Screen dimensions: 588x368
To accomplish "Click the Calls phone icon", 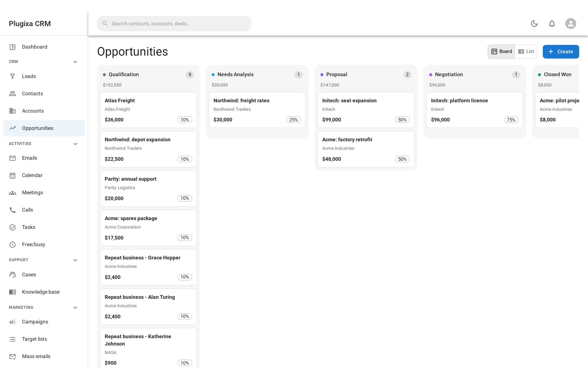I will (x=12, y=210).
